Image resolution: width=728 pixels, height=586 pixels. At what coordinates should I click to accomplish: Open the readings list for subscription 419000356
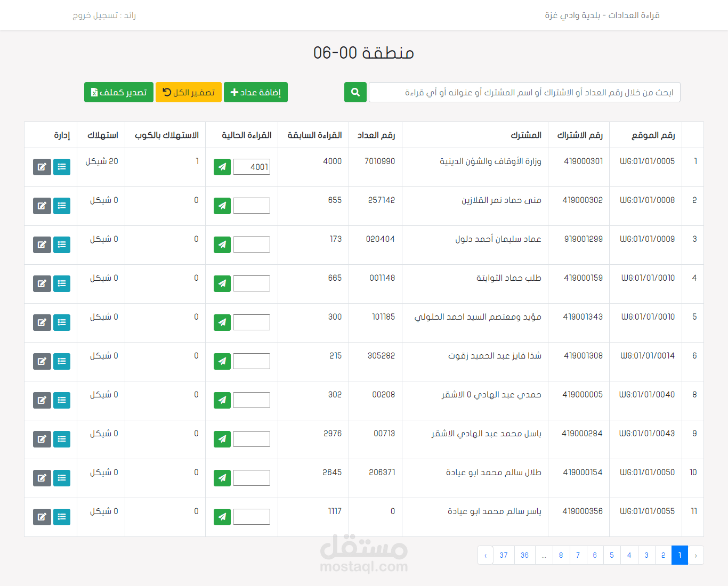(x=62, y=517)
